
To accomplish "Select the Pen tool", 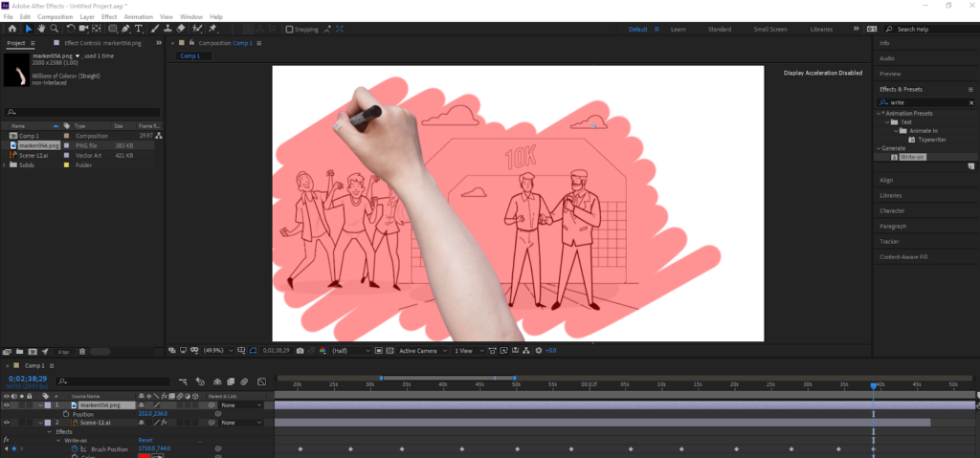I will pyautogui.click(x=126, y=29).
